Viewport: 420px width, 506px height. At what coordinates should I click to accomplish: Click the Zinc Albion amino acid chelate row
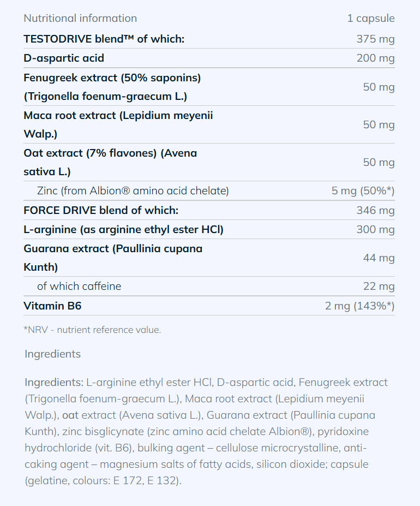point(133,191)
